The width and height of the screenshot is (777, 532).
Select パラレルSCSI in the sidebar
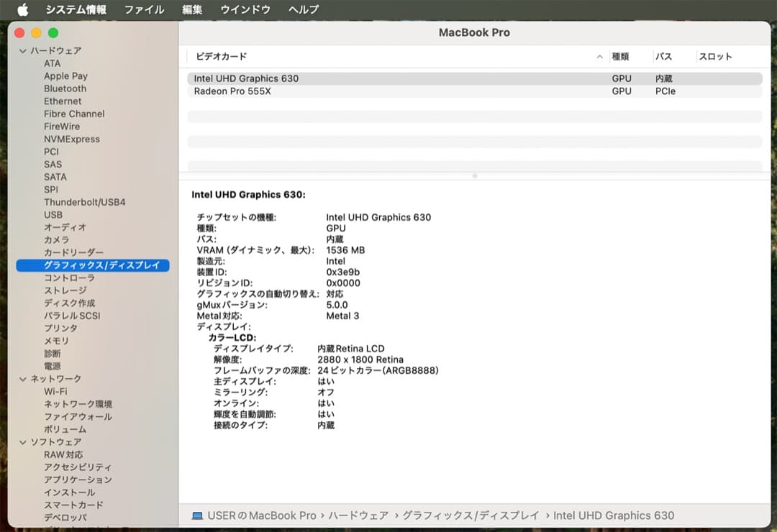72,316
